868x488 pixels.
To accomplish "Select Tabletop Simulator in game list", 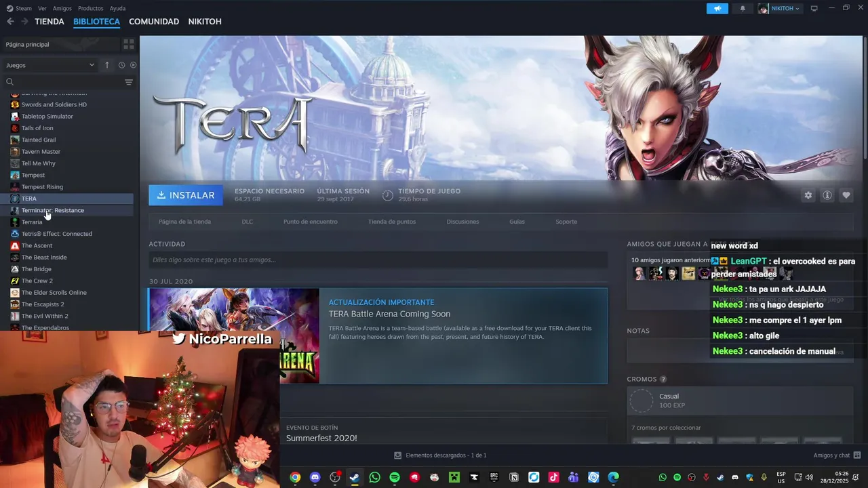I will 68,116.
